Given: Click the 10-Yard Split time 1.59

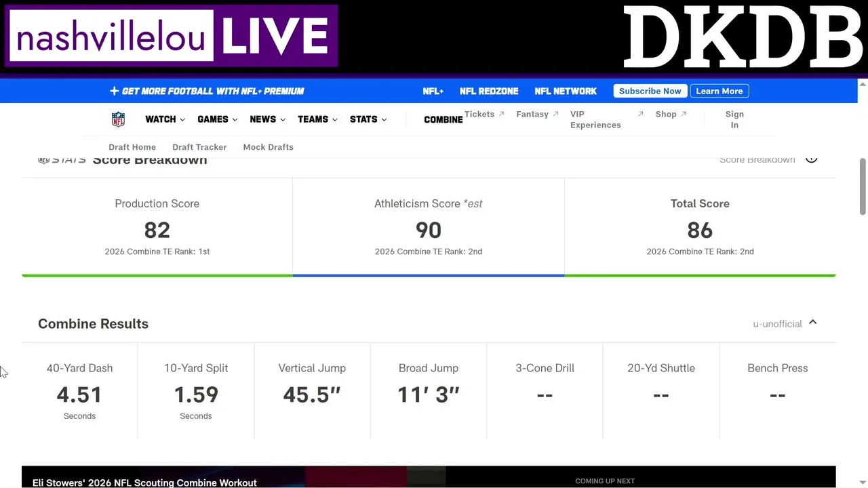Looking at the screenshot, I should (x=196, y=394).
